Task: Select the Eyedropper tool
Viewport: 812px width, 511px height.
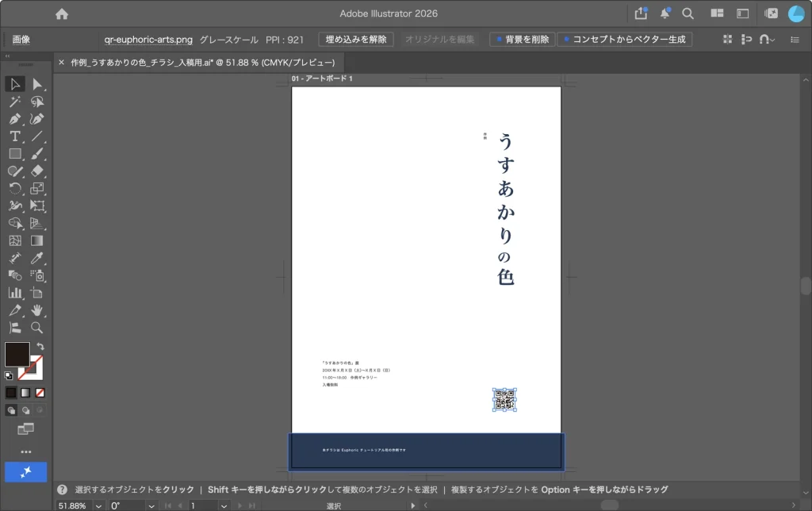Action: point(36,258)
